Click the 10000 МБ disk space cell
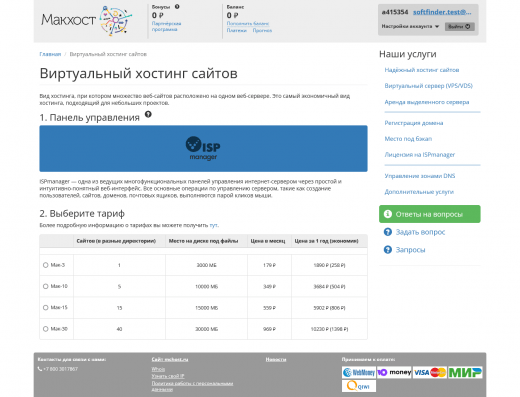The image size is (520, 397). click(x=206, y=286)
